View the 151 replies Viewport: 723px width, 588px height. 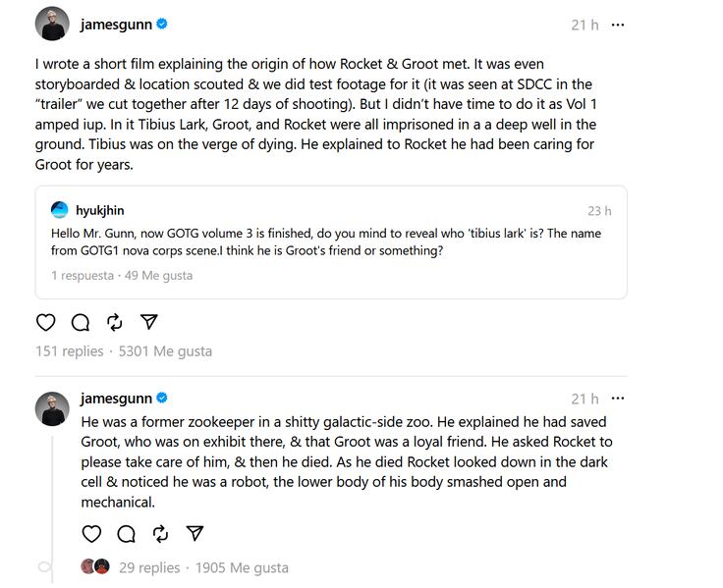(x=69, y=351)
